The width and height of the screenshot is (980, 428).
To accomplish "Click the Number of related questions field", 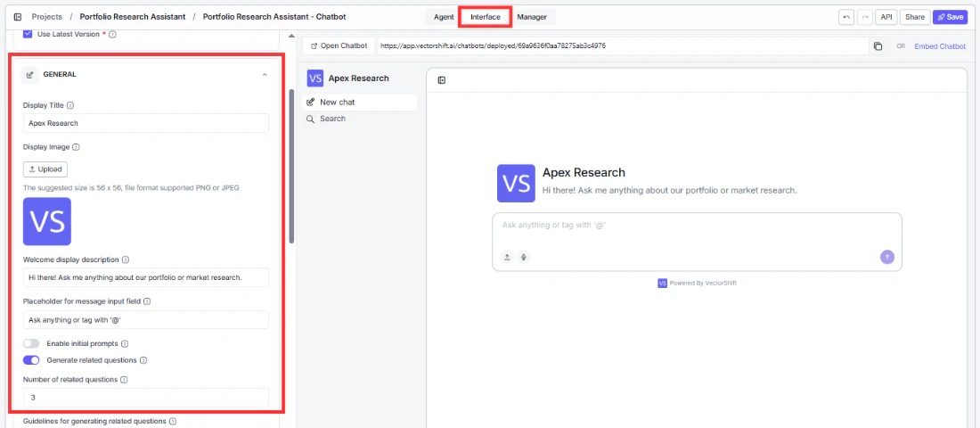I will (x=145, y=398).
